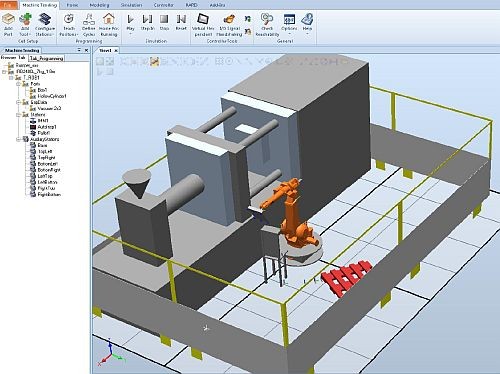Open the Options dropdown arrow
Screen dimensions: 500x374
289,34
